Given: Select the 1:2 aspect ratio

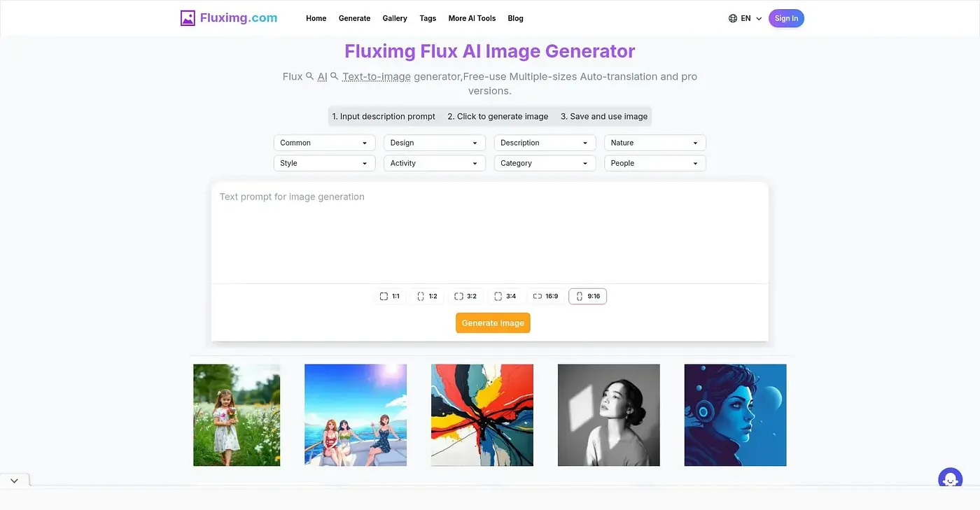Looking at the screenshot, I should 427,296.
